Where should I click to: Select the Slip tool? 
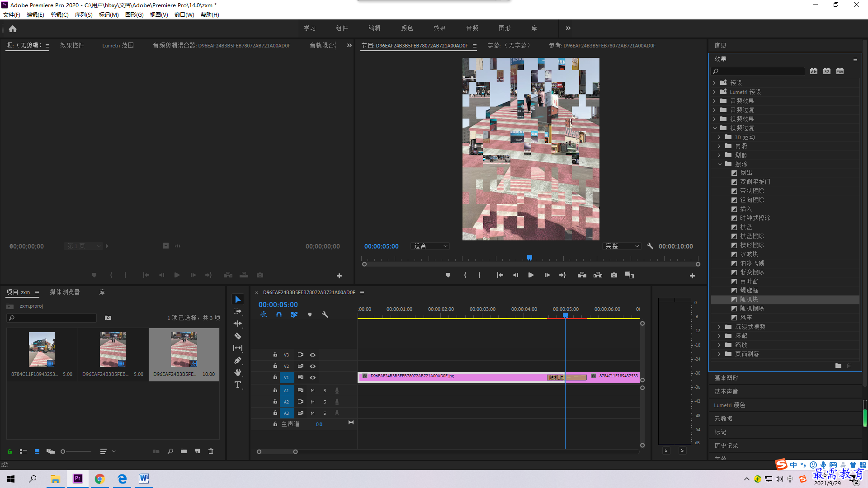(238, 348)
